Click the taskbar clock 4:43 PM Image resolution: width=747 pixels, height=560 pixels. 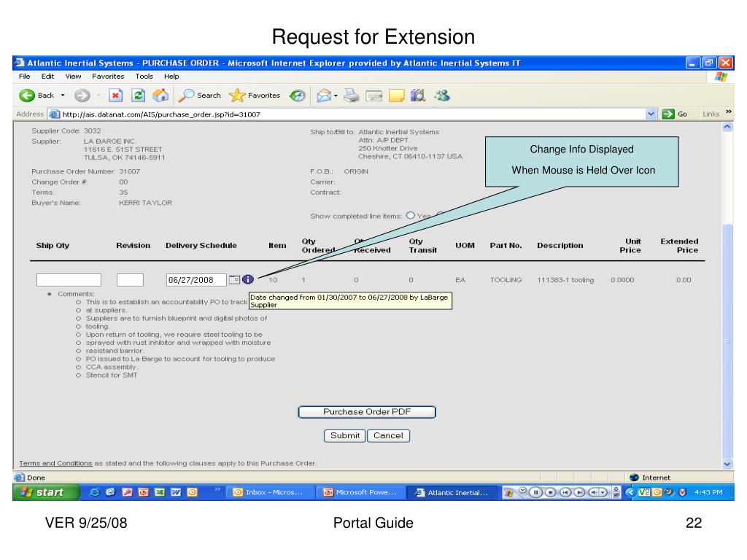click(x=708, y=492)
